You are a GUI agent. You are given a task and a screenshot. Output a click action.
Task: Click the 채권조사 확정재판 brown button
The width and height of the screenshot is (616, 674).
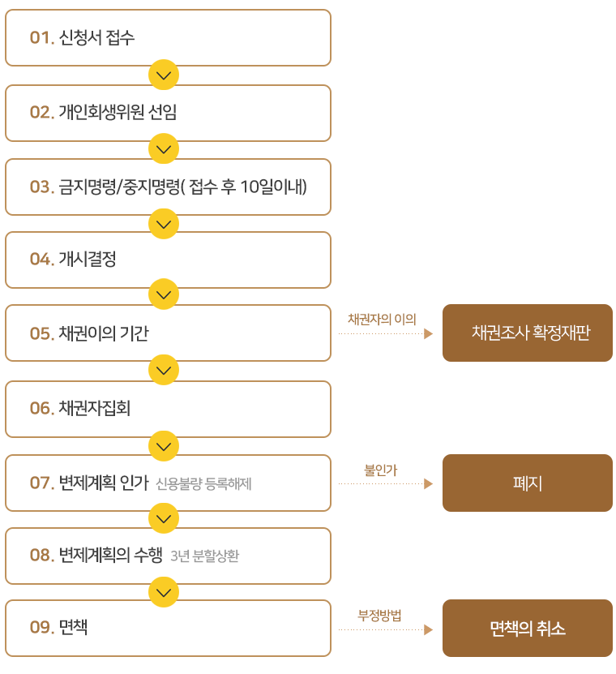click(x=528, y=333)
